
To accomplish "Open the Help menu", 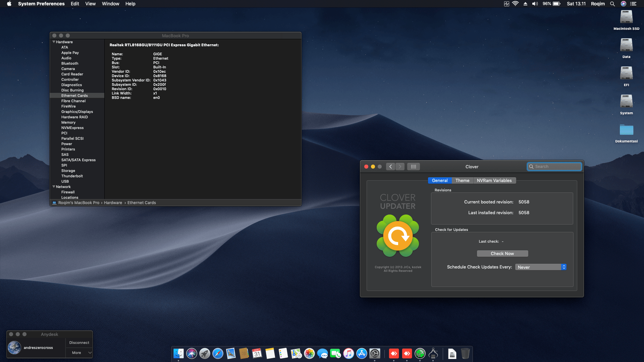I will pos(130,4).
